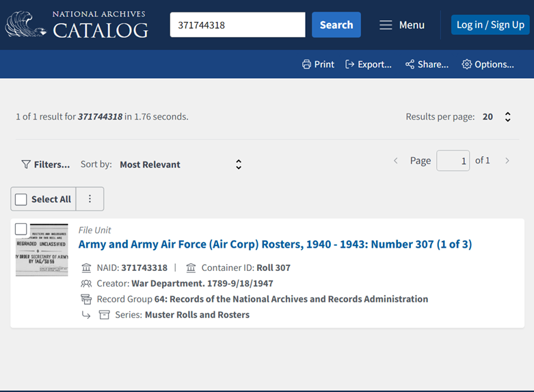Click the Filters funnel icon
534x392 pixels.
tap(26, 164)
